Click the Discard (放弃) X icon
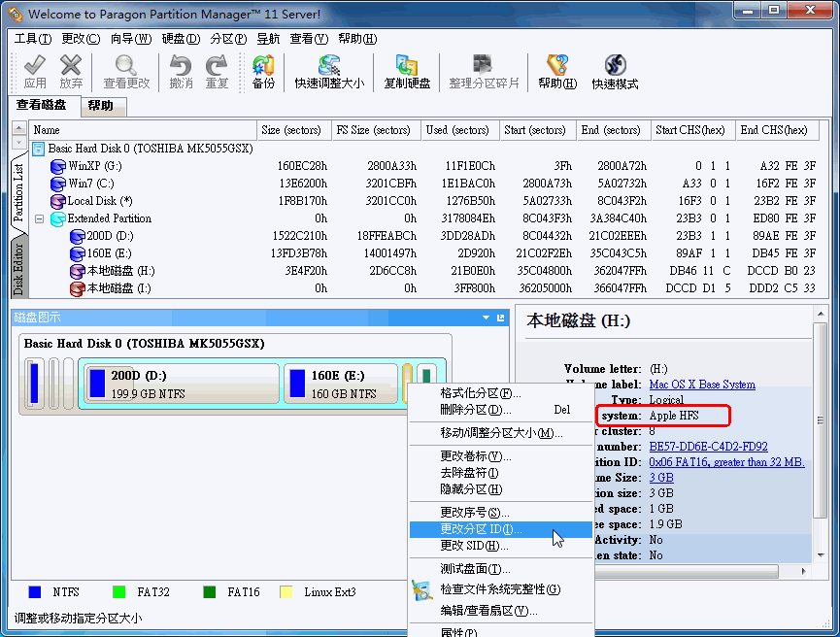The image size is (840, 637). coord(71,65)
